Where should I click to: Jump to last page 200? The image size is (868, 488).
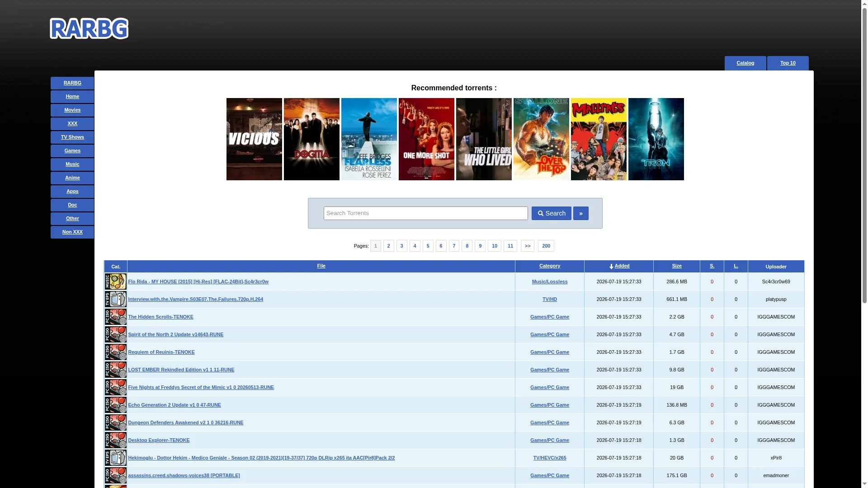click(x=546, y=246)
